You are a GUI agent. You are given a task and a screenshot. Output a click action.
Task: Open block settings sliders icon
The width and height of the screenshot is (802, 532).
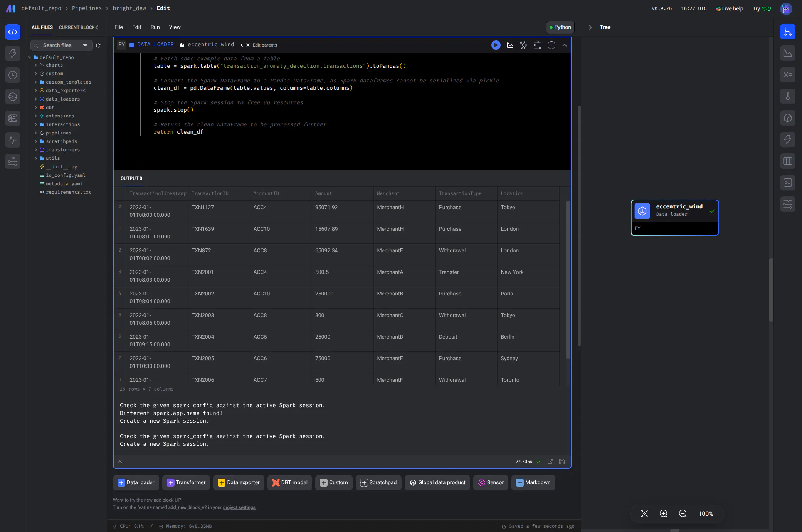click(537, 45)
